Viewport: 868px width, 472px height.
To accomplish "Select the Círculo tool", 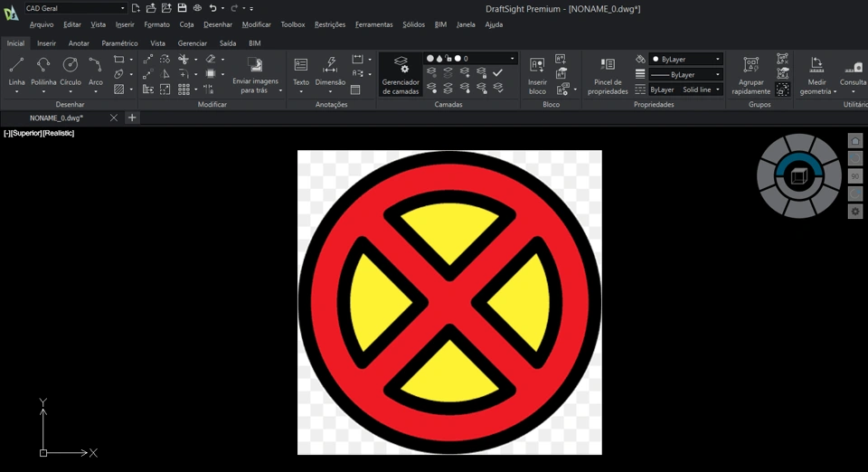I will point(71,71).
